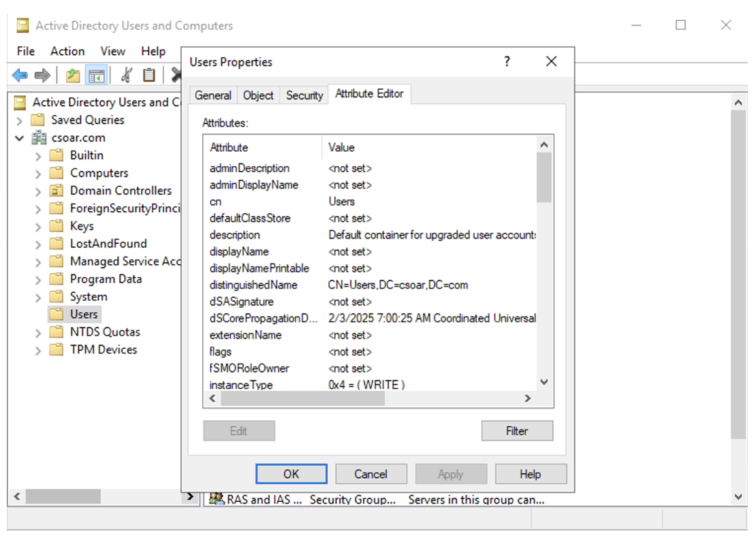Click the Back arrow toolbar icon
Viewport: 756px width, 542px height.
(x=20, y=75)
